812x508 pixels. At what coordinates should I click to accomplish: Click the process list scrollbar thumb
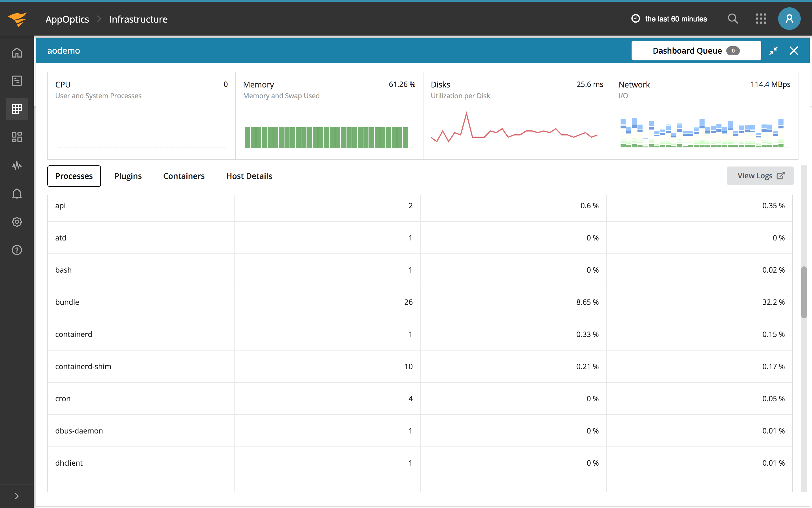pyautogui.click(x=804, y=292)
